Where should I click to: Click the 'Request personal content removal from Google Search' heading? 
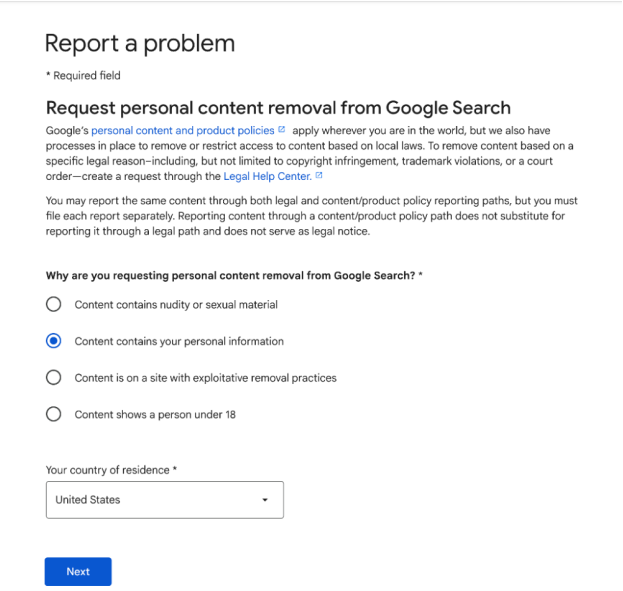tap(278, 108)
